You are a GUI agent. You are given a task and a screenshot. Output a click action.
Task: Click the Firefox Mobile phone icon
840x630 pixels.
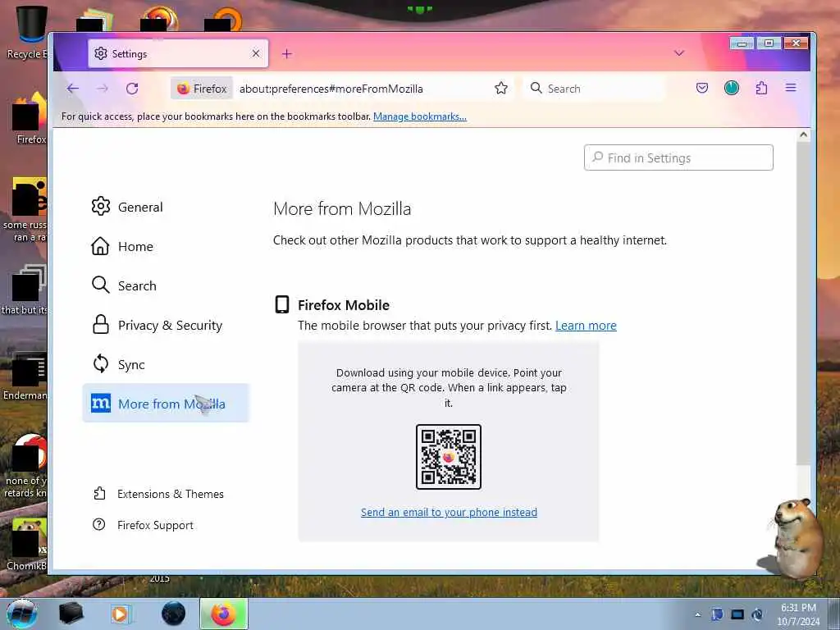tap(282, 304)
